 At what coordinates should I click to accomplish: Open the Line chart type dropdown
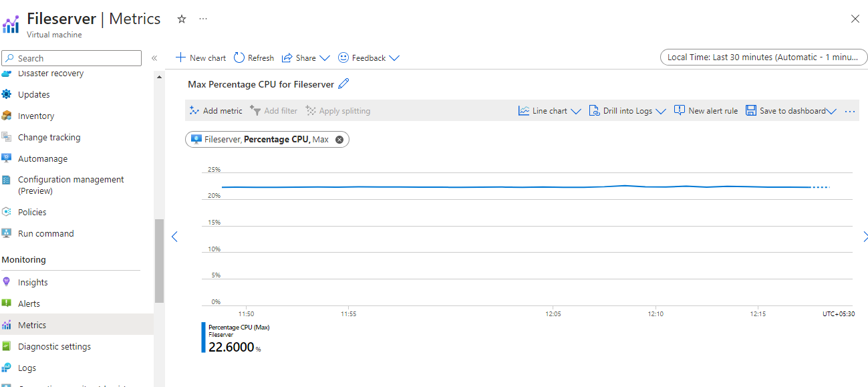tap(550, 111)
